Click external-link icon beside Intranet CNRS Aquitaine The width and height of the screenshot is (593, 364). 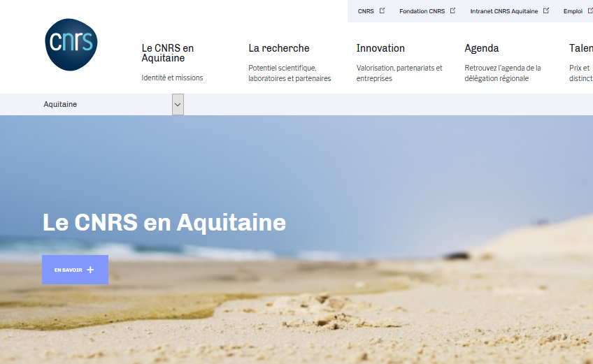[x=546, y=10]
